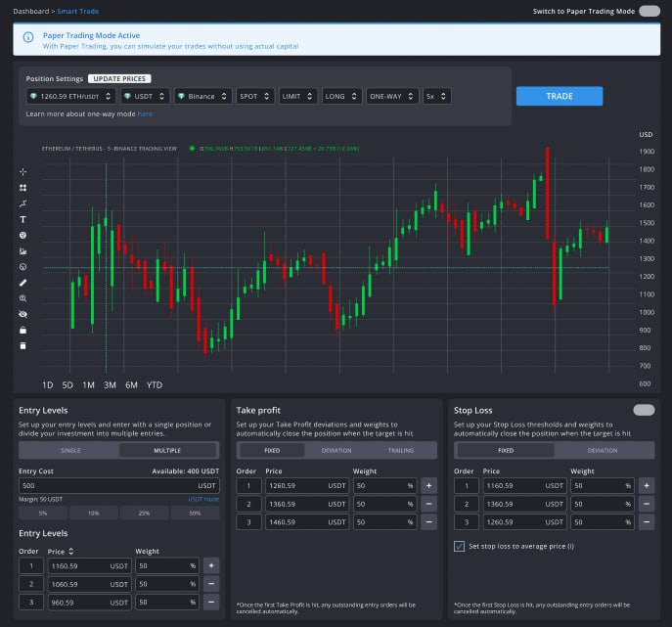The width and height of the screenshot is (672, 627).
Task: Switch entry mode to SINGLE
Action: tap(70, 450)
